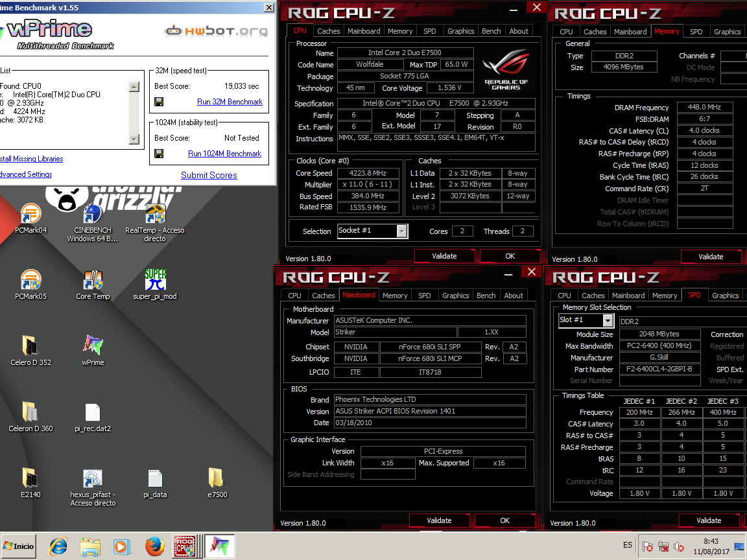Open the Slot #1 memory slot dropdown
Screen dimensions: 747x560
tap(608, 320)
